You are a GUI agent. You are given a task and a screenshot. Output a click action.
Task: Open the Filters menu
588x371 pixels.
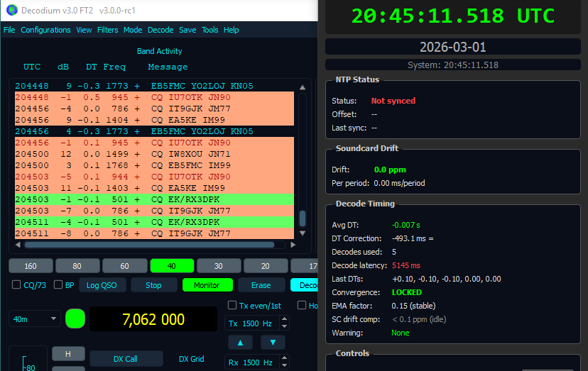[x=107, y=30]
